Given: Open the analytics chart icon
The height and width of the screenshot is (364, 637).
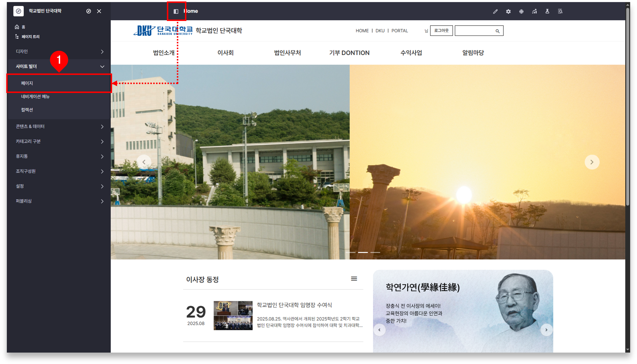Looking at the screenshot, I should pyautogui.click(x=534, y=11).
